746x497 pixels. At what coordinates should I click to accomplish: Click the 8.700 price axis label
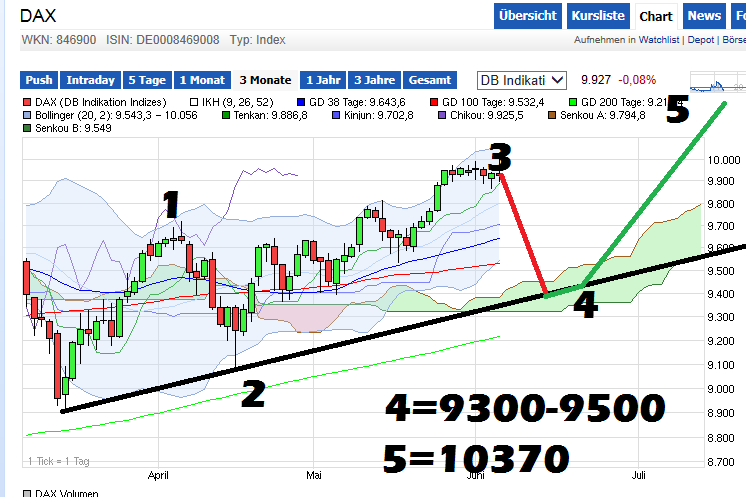coord(721,462)
